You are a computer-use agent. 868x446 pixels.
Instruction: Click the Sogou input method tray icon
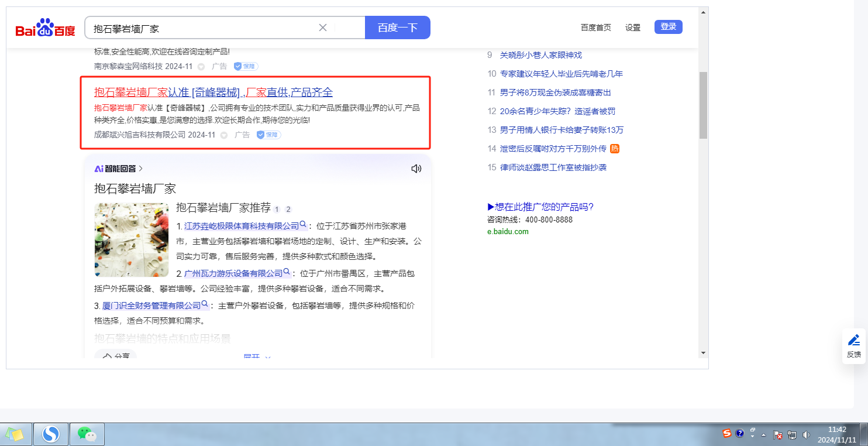(726, 434)
